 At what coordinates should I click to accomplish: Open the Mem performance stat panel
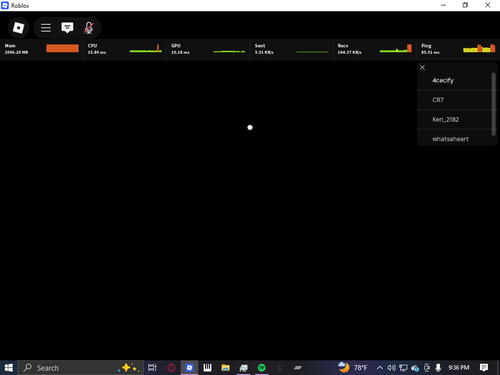(41, 49)
